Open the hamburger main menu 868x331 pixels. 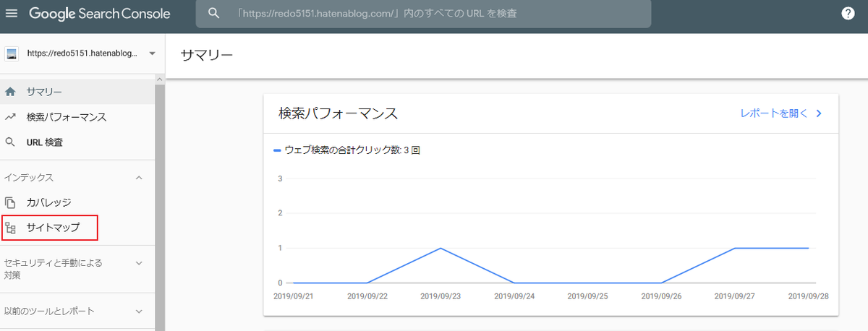pyautogui.click(x=12, y=14)
